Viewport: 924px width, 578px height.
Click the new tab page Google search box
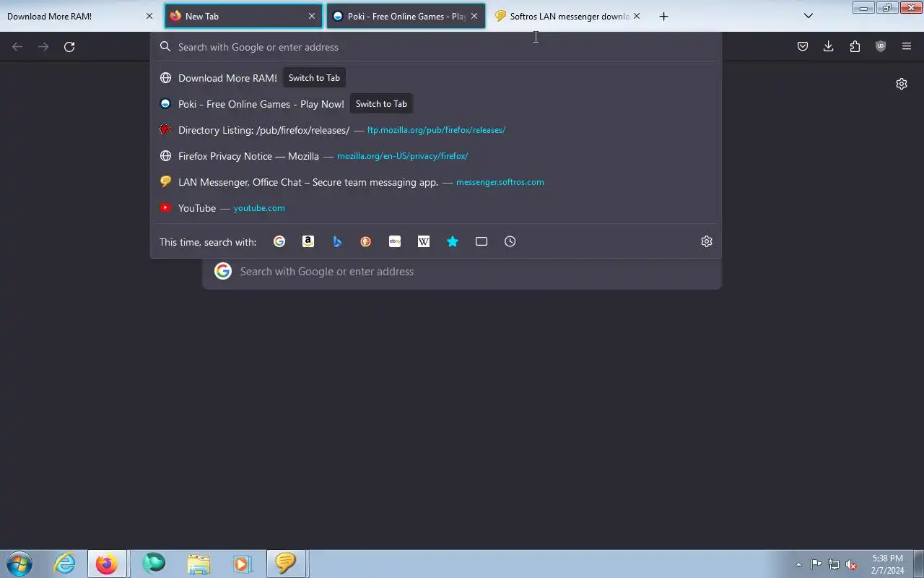click(x=462, y=272)
